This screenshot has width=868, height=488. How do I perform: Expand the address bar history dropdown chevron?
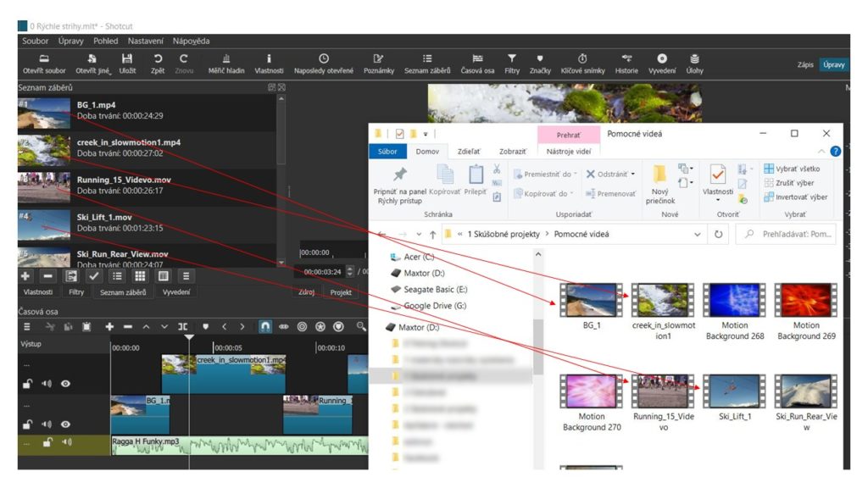point(697,234)
